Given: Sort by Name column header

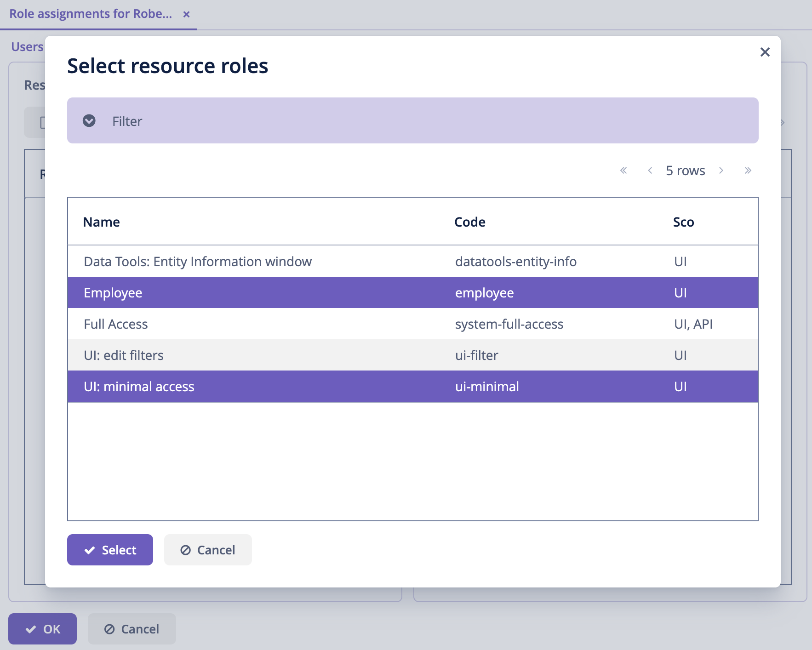Looking at the screenshot, I should [x=102, y=222].
